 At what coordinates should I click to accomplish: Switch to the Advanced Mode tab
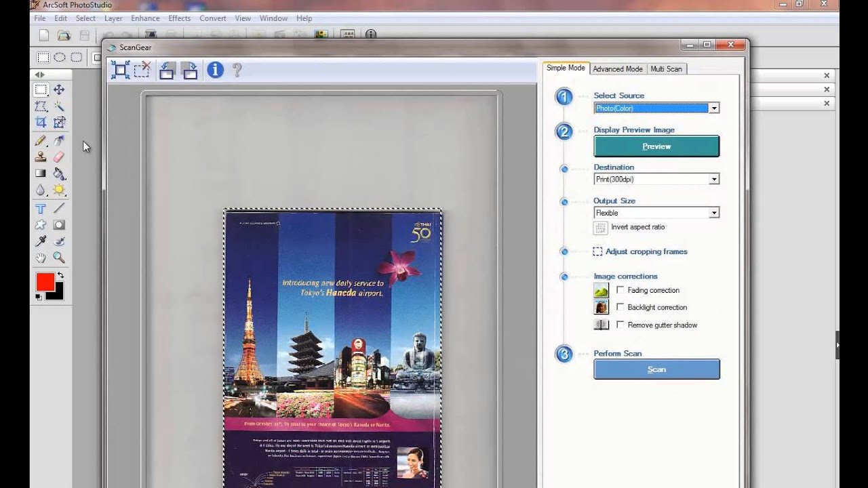click(617, 68)
